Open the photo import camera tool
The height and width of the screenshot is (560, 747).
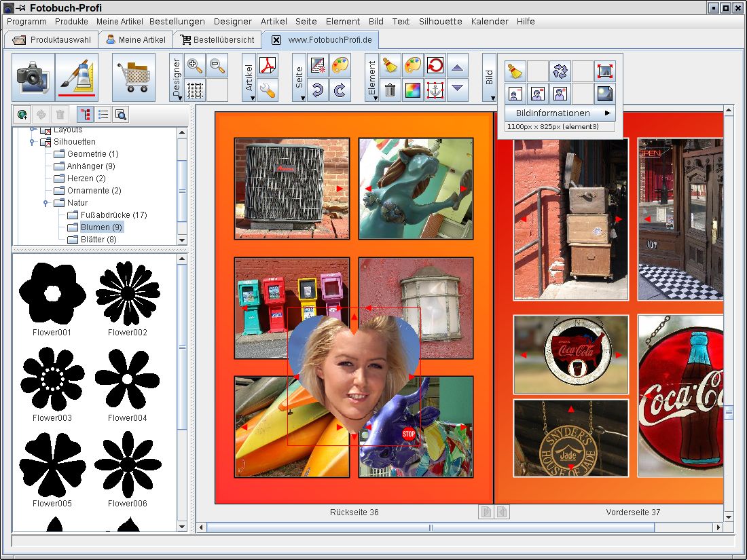[33, 77]
